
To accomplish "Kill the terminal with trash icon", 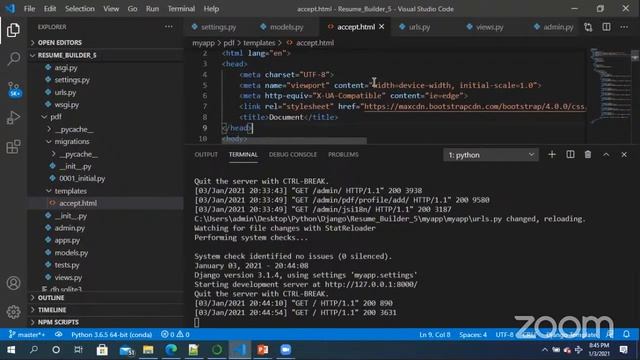I will [588, 155].
